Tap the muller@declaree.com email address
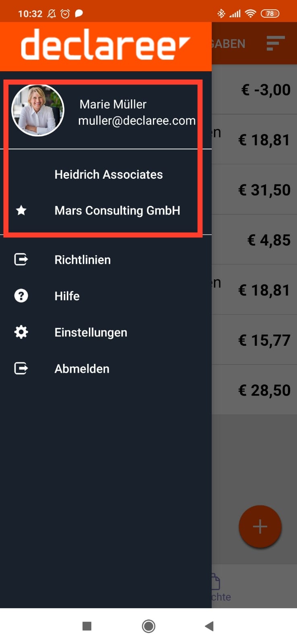Viewport: 297px width, 644px height. [137, 120]
